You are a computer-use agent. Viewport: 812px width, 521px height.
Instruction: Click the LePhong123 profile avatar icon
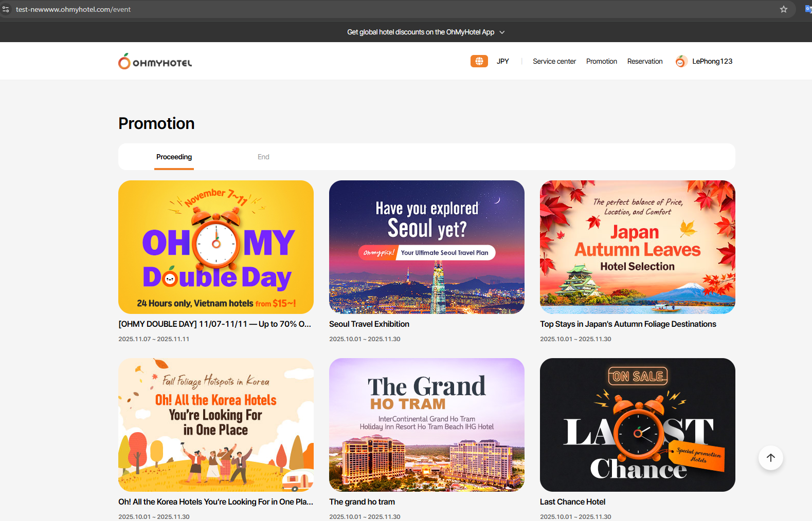coord(681,61)
